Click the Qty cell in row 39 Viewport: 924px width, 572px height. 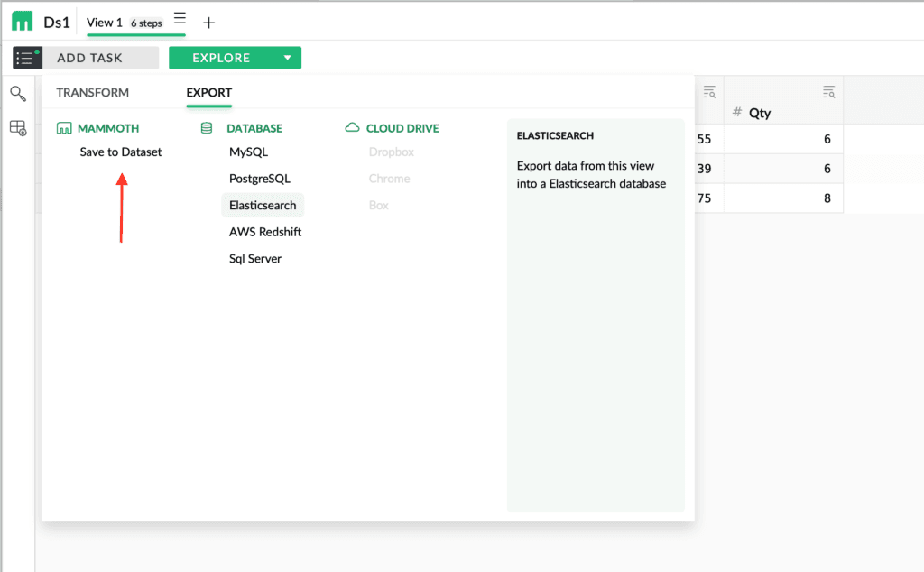pos(783,169)
